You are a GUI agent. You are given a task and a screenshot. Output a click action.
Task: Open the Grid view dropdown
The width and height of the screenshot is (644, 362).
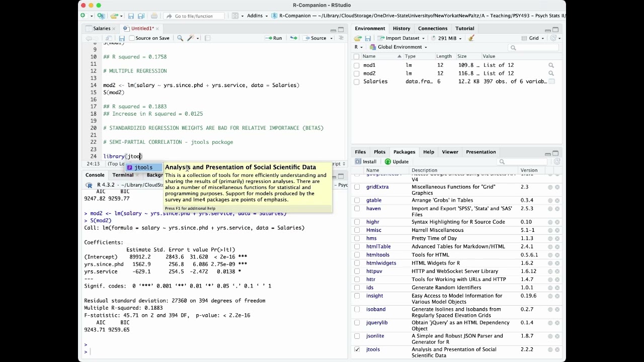(x=534, y=38)
